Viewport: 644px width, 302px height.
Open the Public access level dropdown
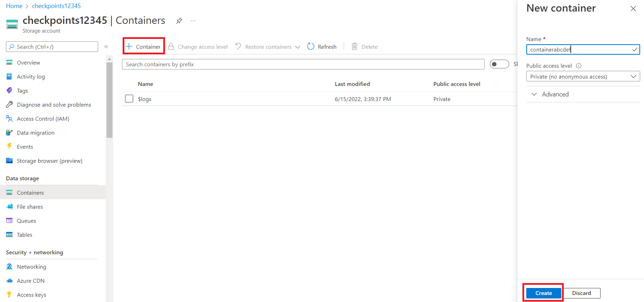coord(583,76)
